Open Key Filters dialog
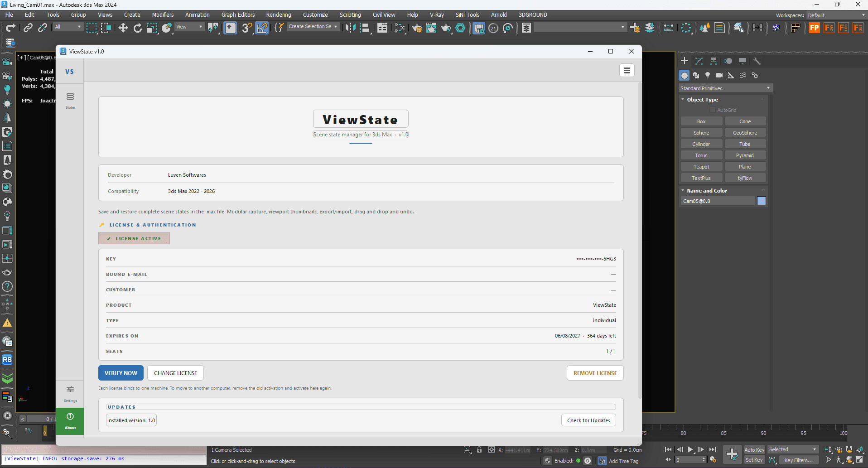The width and height of the screenshot is (868, 468). pyautogui.click(x=798, y=460)
